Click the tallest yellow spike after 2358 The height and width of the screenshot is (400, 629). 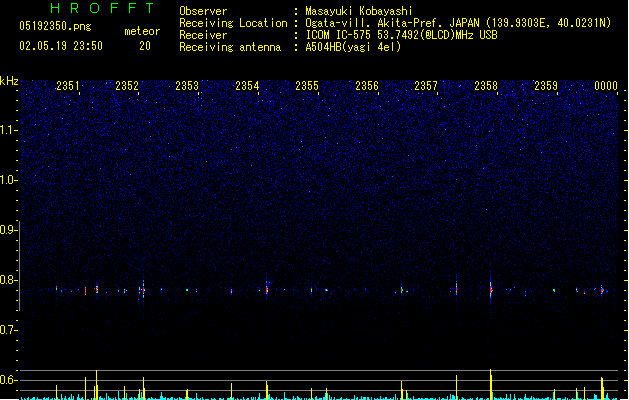coord(491,384)
